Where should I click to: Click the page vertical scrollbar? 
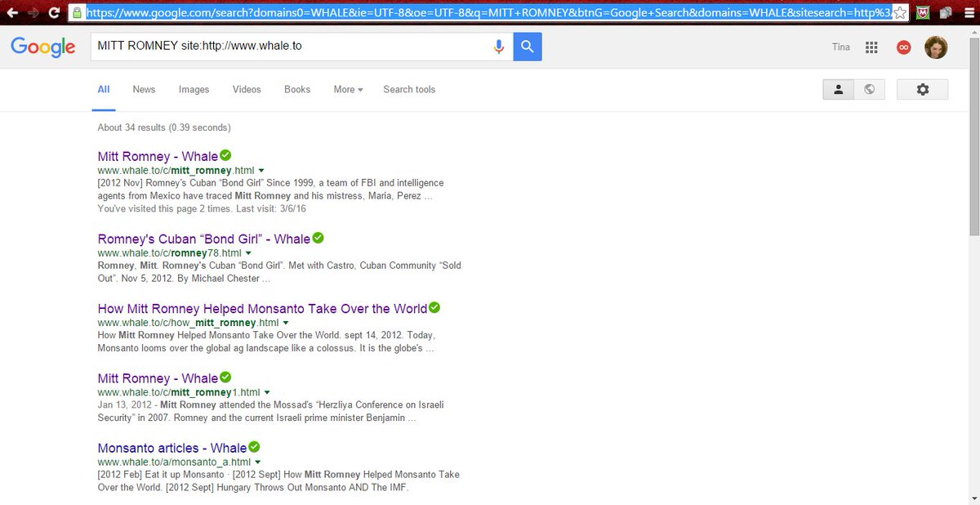point(973,139)
